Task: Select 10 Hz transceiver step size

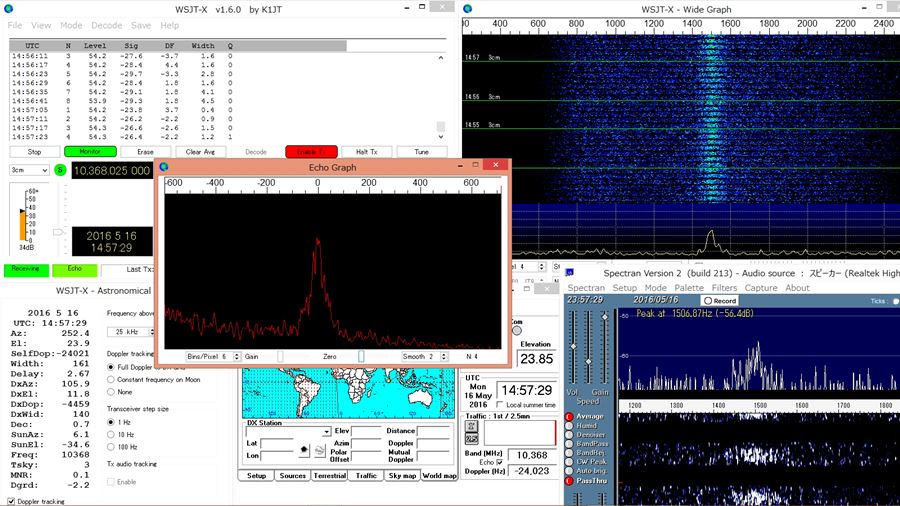Action: coord(111,435)
